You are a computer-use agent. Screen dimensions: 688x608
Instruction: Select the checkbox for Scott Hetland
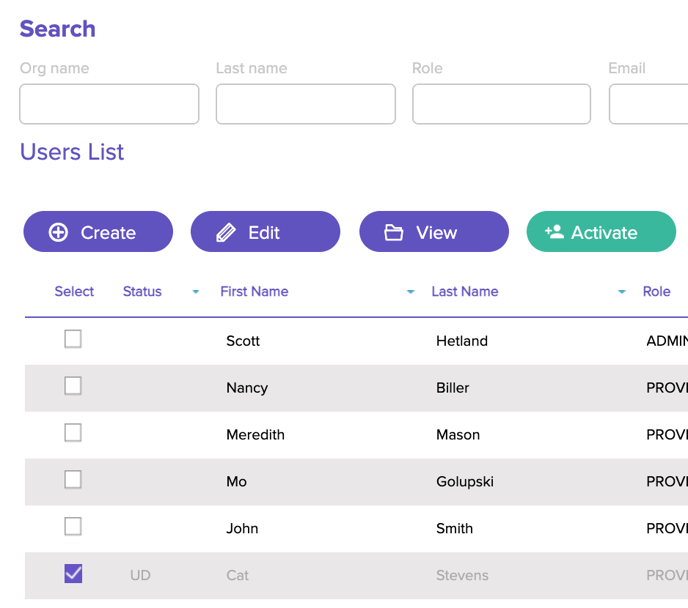coord(73,340)
